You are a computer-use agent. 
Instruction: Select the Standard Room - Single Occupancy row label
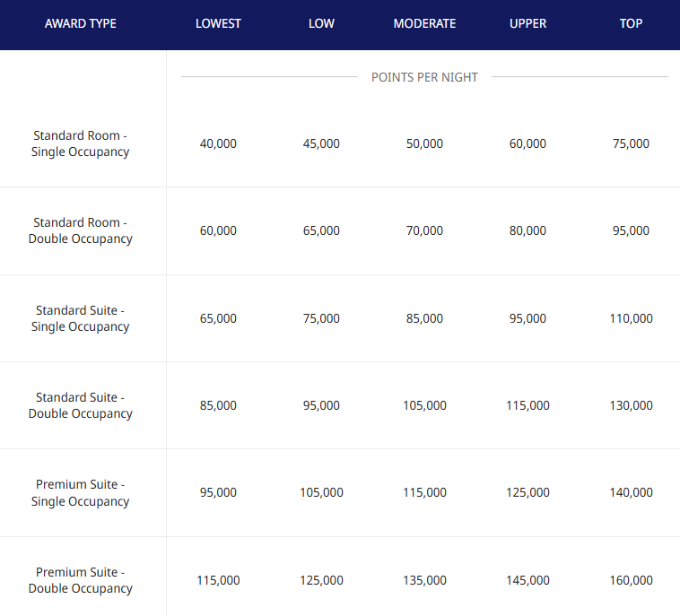point(80,143)
